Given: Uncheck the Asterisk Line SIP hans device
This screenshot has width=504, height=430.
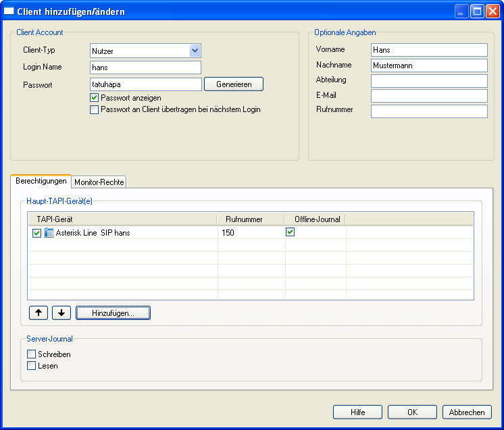Looking at the screenshot, I should (x=37, y=233).
